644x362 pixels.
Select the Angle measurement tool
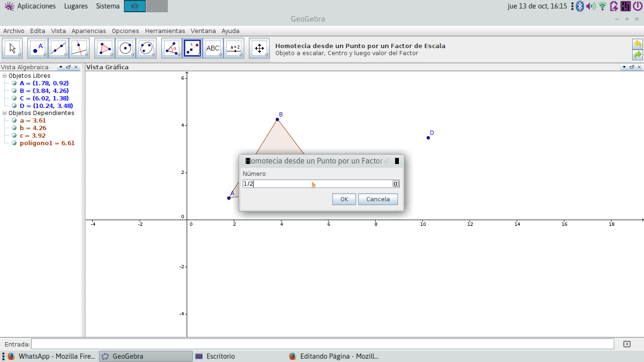(172, 48)
